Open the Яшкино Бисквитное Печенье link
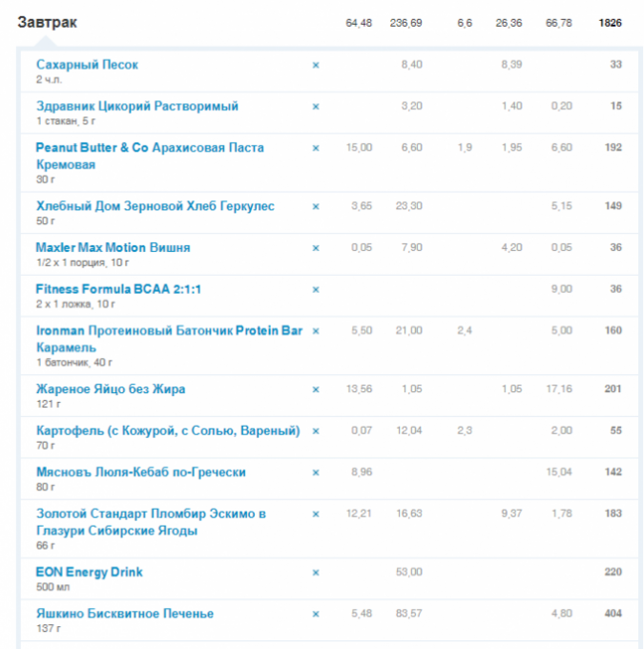Image resolution: width=644 pixels, height=649 pixels. pyautogui.click(x=124, y=614)
